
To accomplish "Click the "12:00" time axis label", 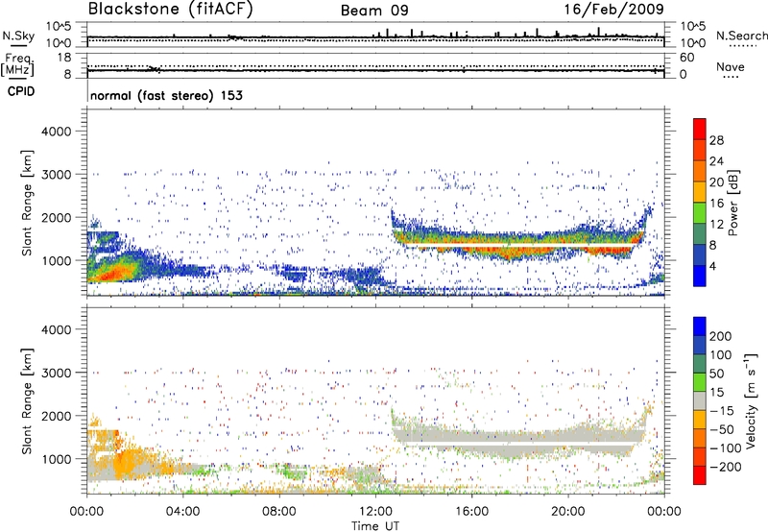I will coord(375,512).
